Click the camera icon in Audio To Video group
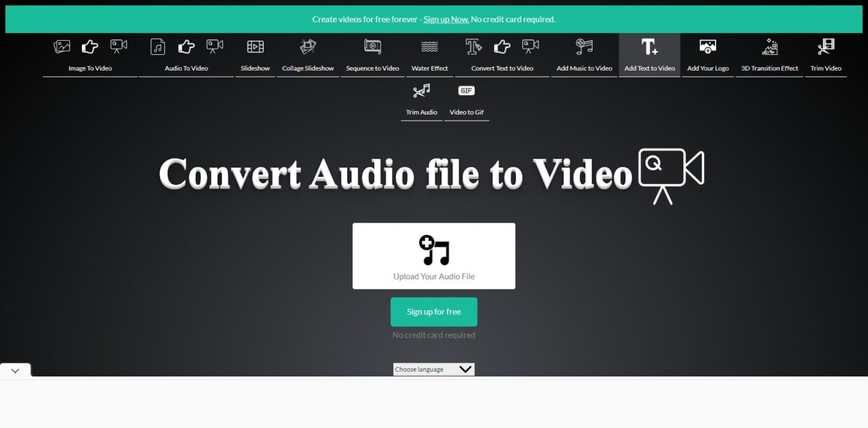The image size is (868, 428). click(215, 47)
